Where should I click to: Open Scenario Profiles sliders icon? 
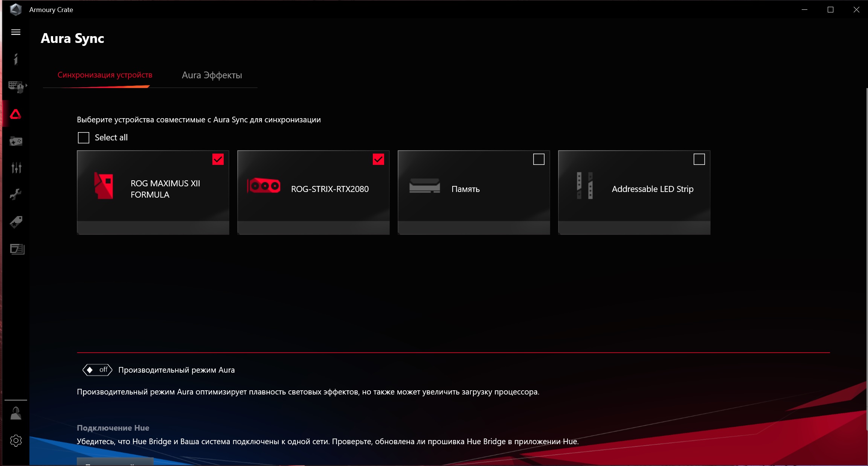(x=16, y=168)
